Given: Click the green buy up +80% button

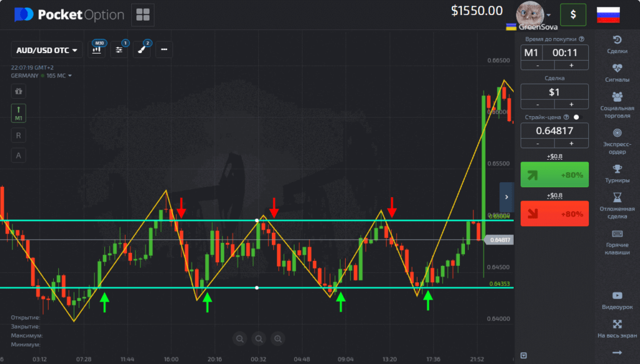Looking at the screenshot, I should [554, 175].
